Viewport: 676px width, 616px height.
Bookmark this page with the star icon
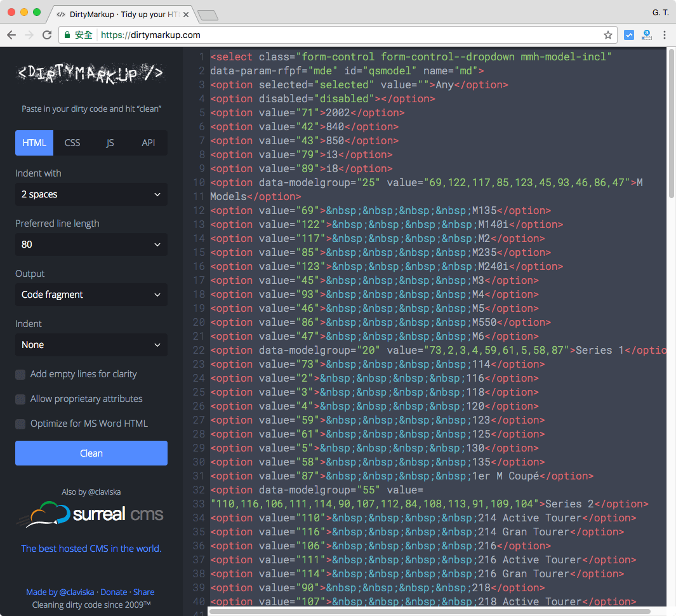click(607, 35)
